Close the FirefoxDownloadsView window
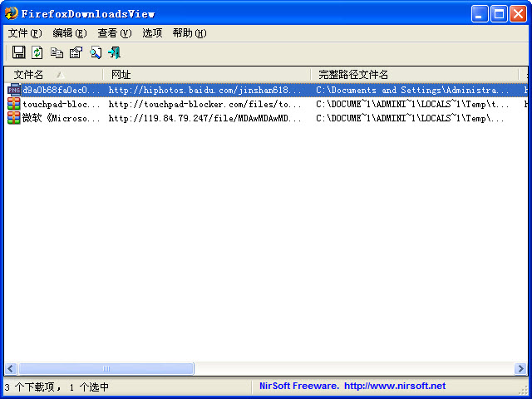The width and height of the screenshot is (532, 399). 518,14
